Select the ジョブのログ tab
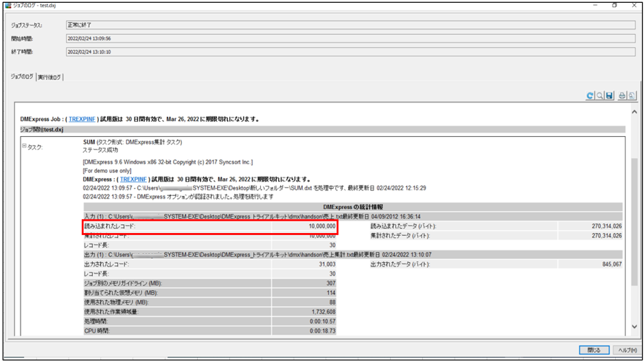Image resolution: width=644 pixels, height=363 pixels. pyautogui.click(x=21, y=77)
